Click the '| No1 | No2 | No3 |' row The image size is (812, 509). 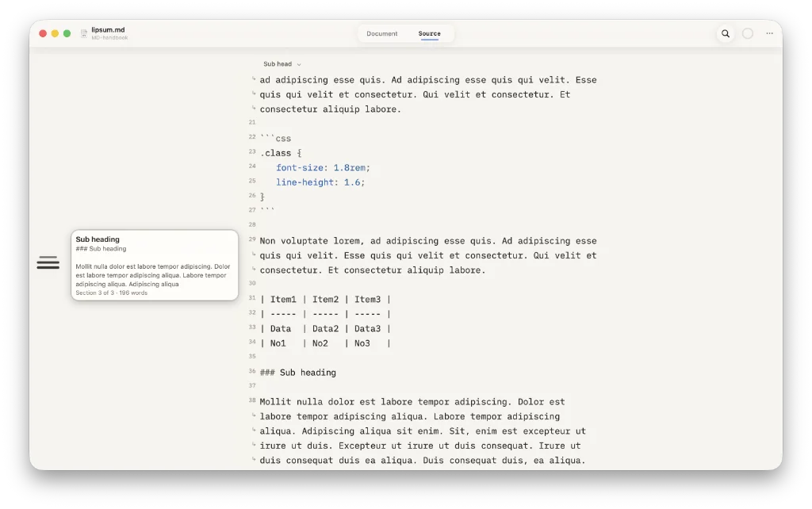pos(325,343)
